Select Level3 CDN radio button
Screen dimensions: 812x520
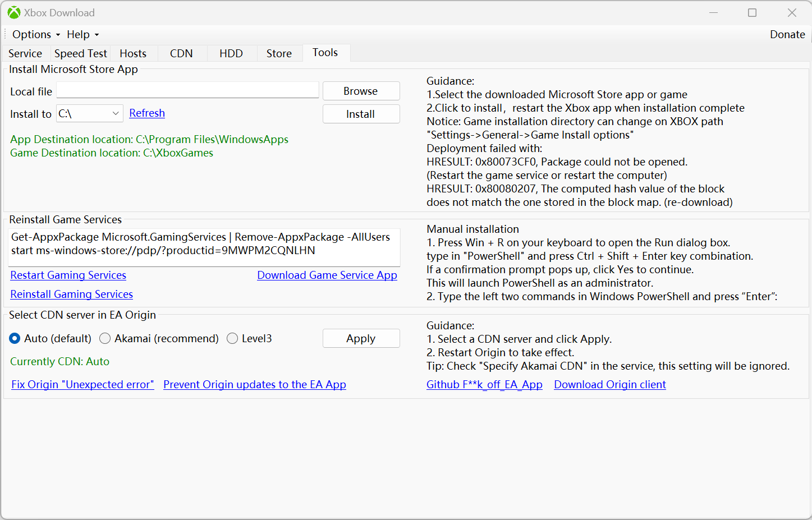click(249, 338)
